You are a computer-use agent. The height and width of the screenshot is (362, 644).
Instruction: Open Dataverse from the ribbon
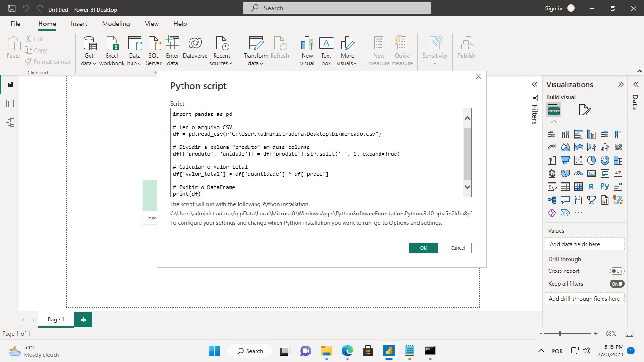coord(195,50)
